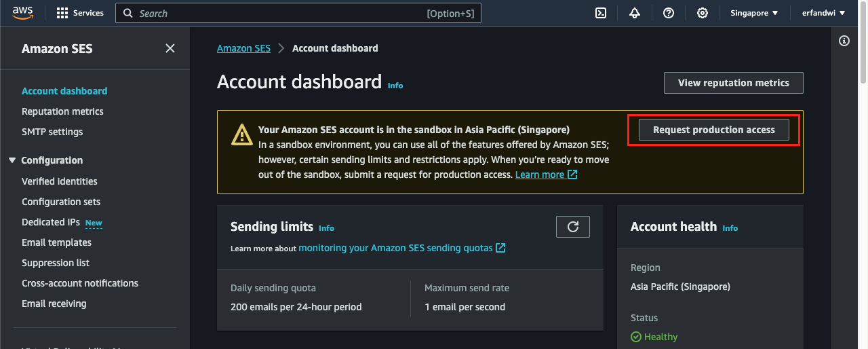Image resolution: width=868 pixels, height=349 pixels.
Task: Click the help question mark icon
Action: click(669, 13)
